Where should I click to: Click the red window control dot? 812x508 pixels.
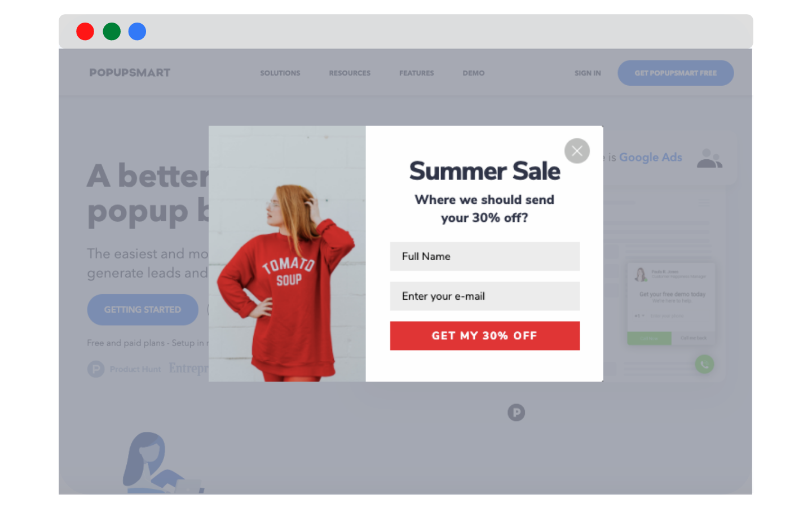pyautogui.click(x=85, y=32)
